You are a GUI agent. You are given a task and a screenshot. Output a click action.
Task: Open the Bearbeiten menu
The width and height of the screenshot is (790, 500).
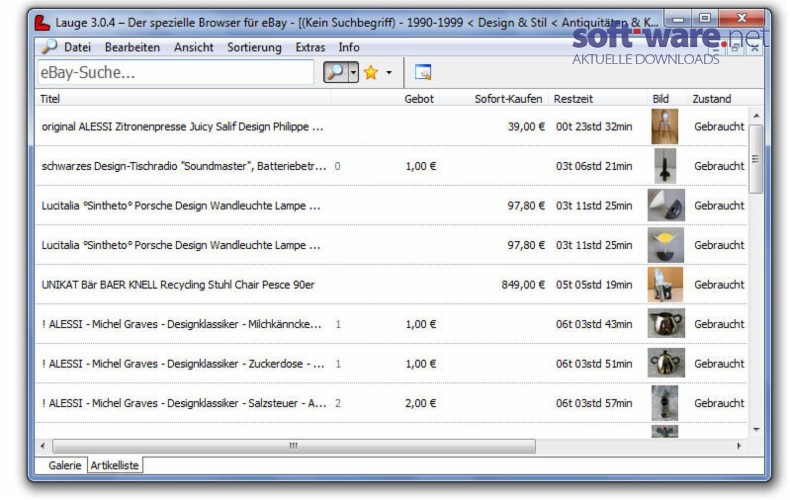pos(133,47)
